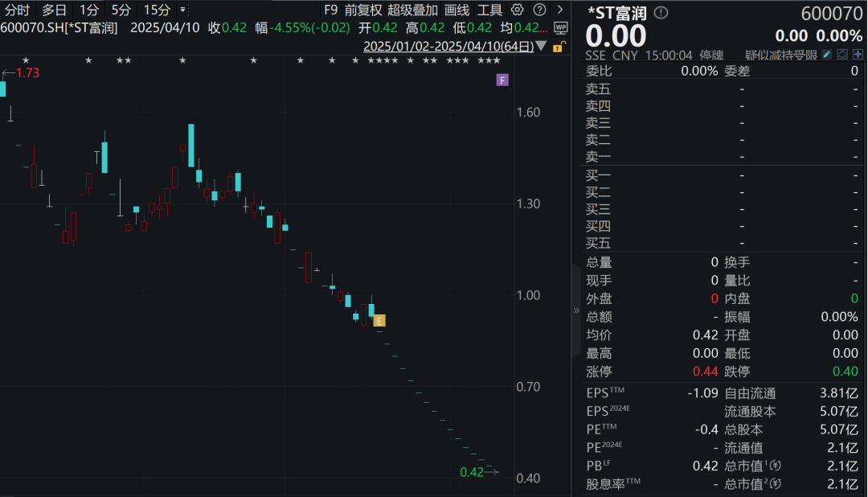Image resolution: width=868 pixels, height=497 pixels.
Task: Toggle 前复权 price adjustment mode
Action: pos(363,10)
